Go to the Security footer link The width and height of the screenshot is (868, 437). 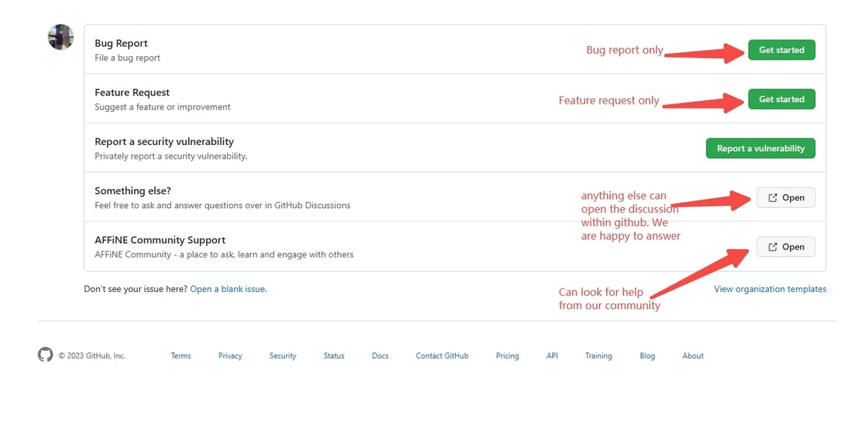coord(283,356)
